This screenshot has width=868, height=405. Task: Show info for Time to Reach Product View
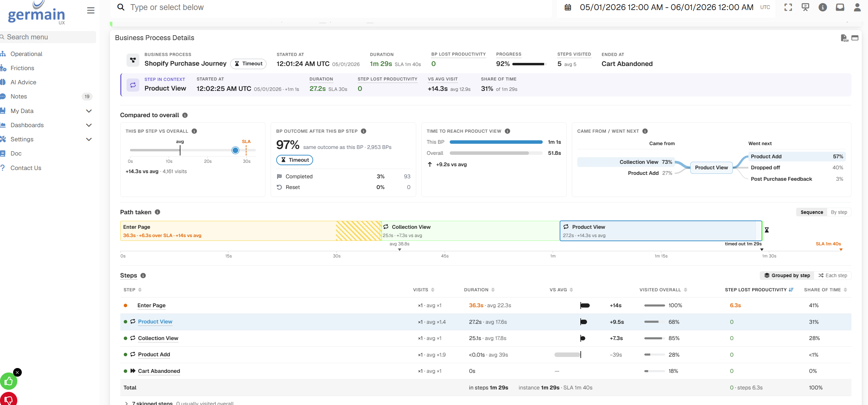coord(507,131)
